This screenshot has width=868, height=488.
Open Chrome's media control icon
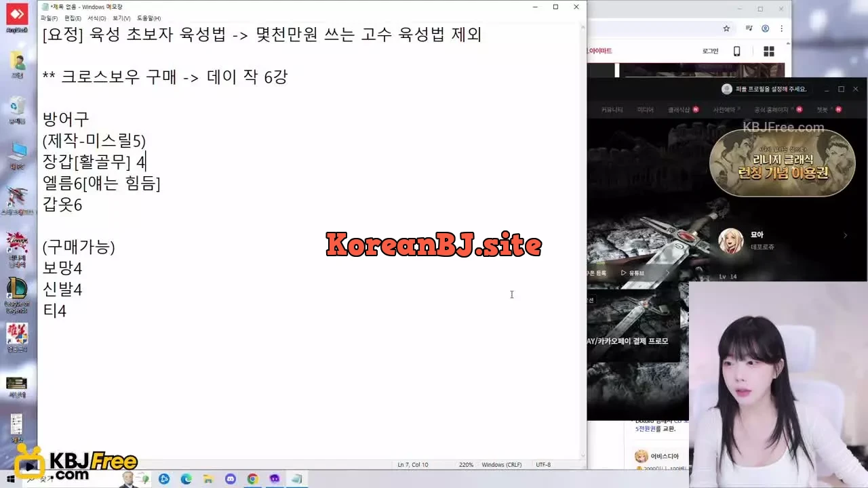[x=749, y=28]
